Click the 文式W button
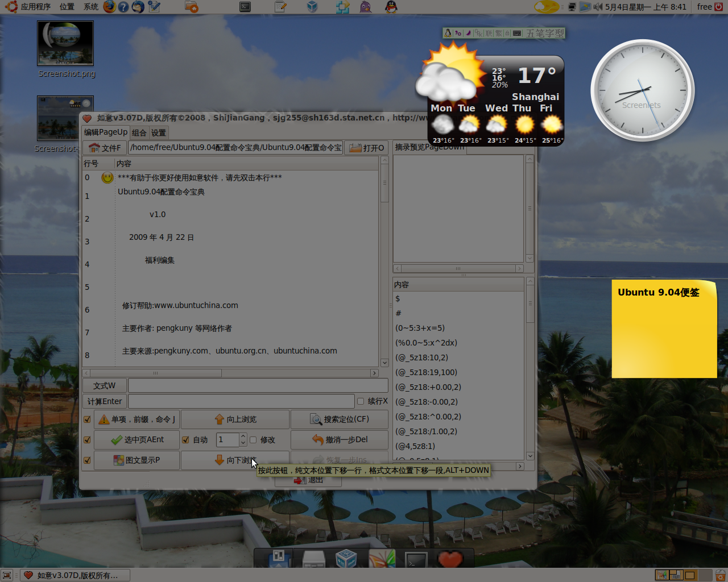The image size is (728, 582). (x=105, y=385)
